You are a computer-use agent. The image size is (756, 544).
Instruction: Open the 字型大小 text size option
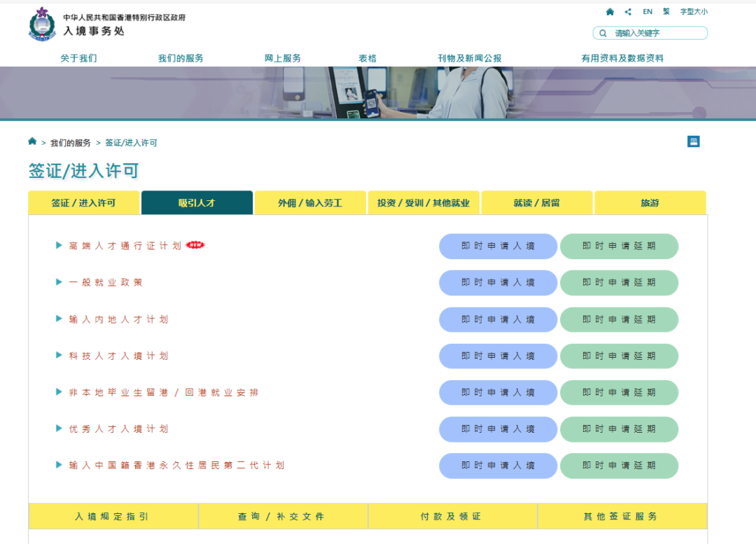click(694, 12)
